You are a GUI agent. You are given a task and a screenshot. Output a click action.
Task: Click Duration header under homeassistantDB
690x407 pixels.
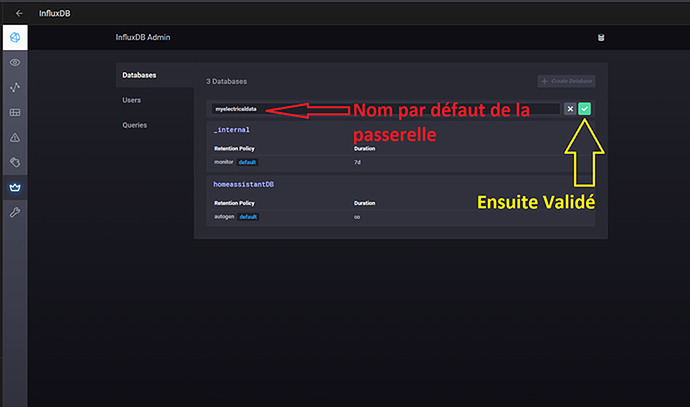pos(364,203)
